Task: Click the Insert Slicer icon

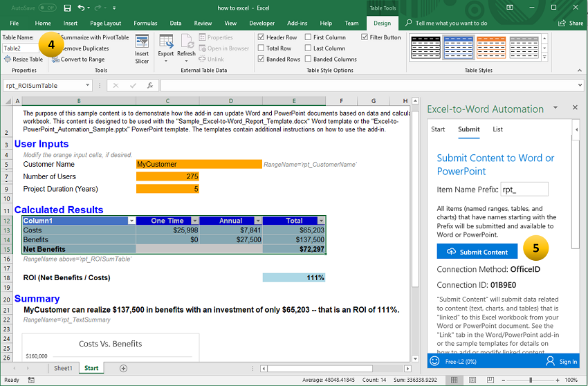Action: click(142, 42)
